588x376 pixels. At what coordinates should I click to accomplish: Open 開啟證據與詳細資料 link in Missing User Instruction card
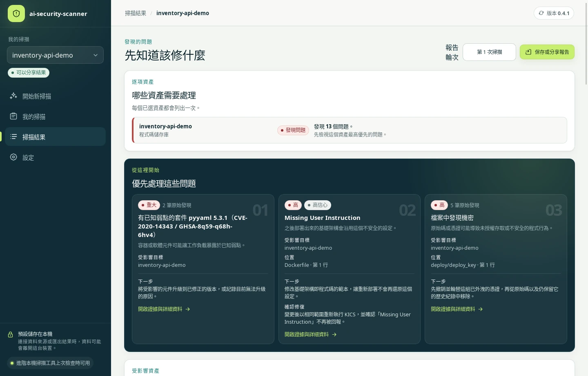(x=310, y=334)
